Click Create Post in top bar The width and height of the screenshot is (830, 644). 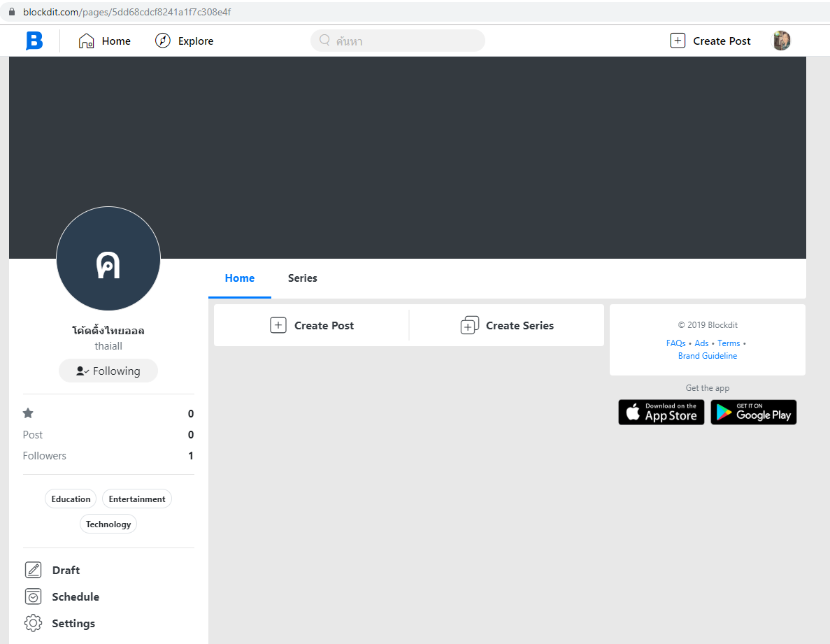click(x=710, y=41)
